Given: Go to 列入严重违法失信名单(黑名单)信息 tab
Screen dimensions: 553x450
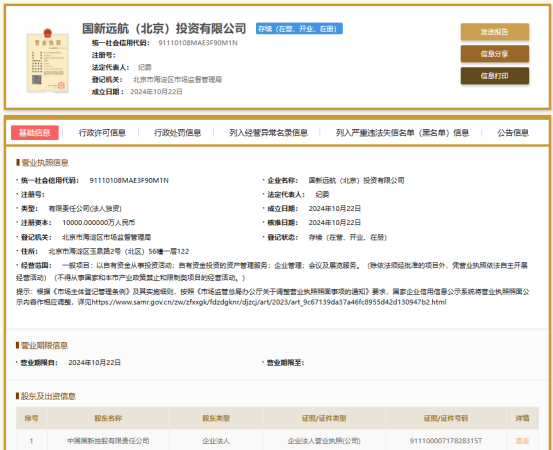Looking at the screenshot, I should click(x=402, y=133).
